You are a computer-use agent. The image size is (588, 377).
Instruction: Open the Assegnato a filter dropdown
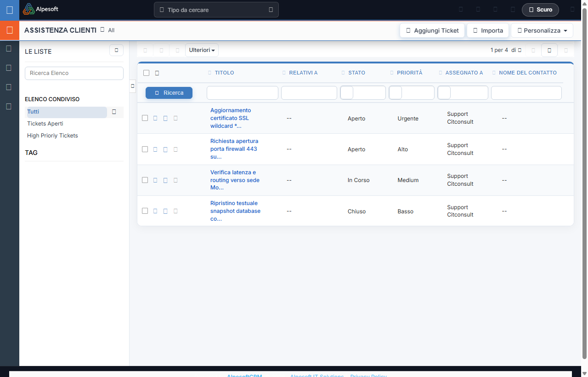(463, 93)
